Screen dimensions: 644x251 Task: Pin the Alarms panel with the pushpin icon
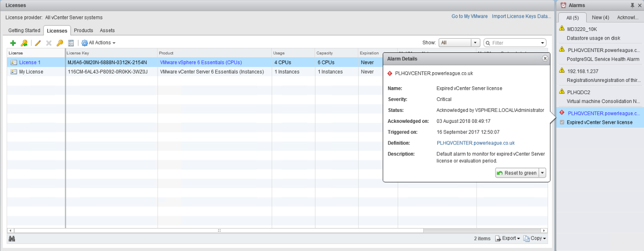633,5
